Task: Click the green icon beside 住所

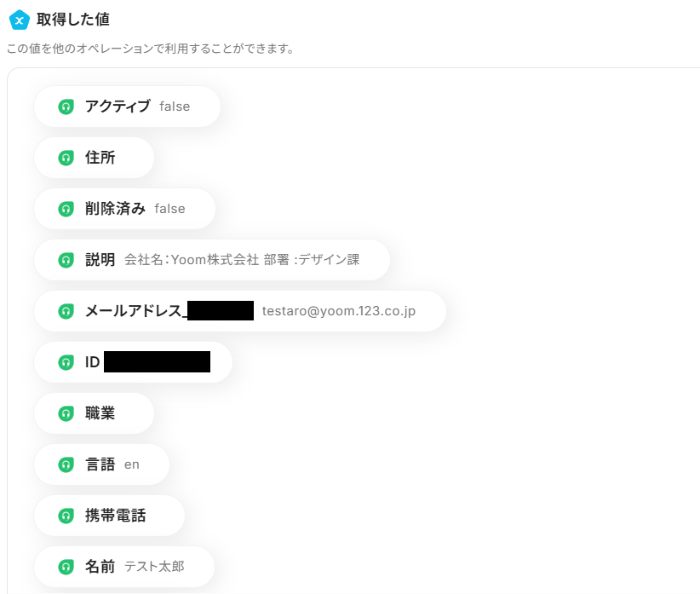Action: point(66,158)
